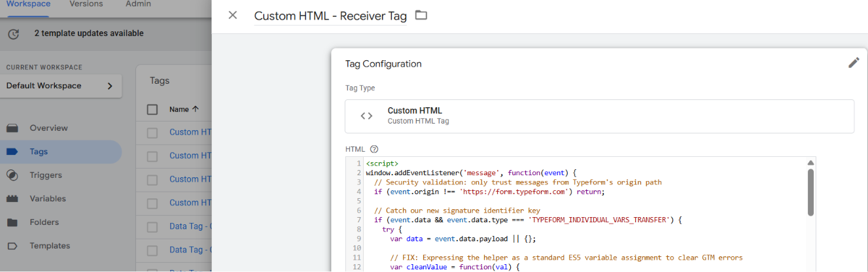Open the first Data Tag link
Viewport: 868px width, 272px height.
click(190, 226)
